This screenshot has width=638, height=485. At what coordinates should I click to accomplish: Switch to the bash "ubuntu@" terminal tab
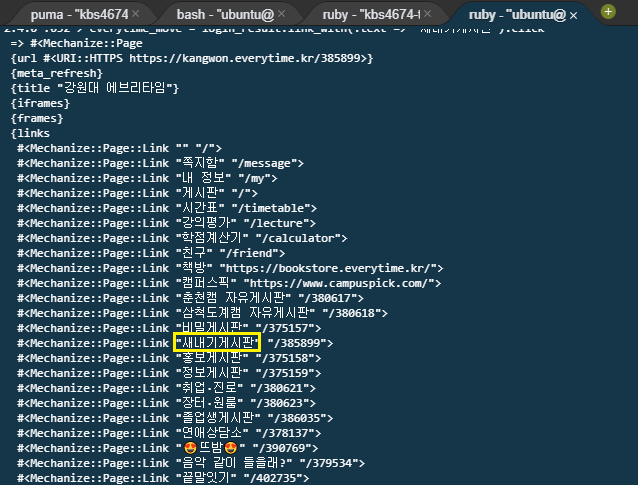(x=225, y=15)
